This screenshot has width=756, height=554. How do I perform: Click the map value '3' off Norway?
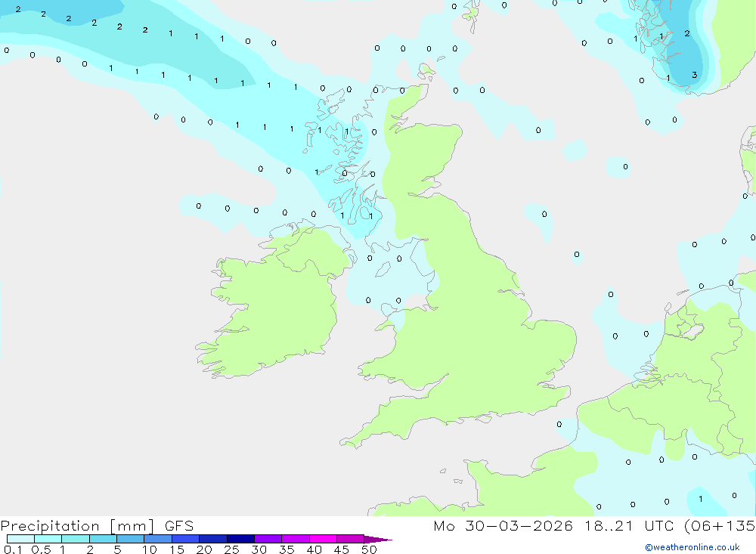(x=694, y=75)
